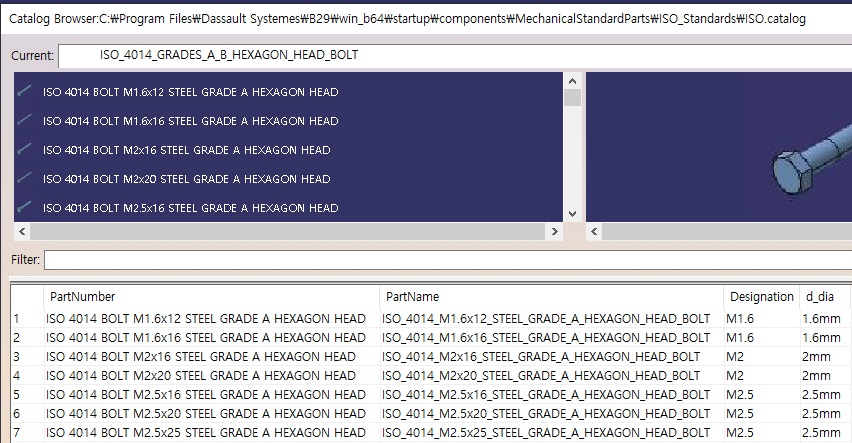Click the list scroll down arrow

click(x=572, y=214)
